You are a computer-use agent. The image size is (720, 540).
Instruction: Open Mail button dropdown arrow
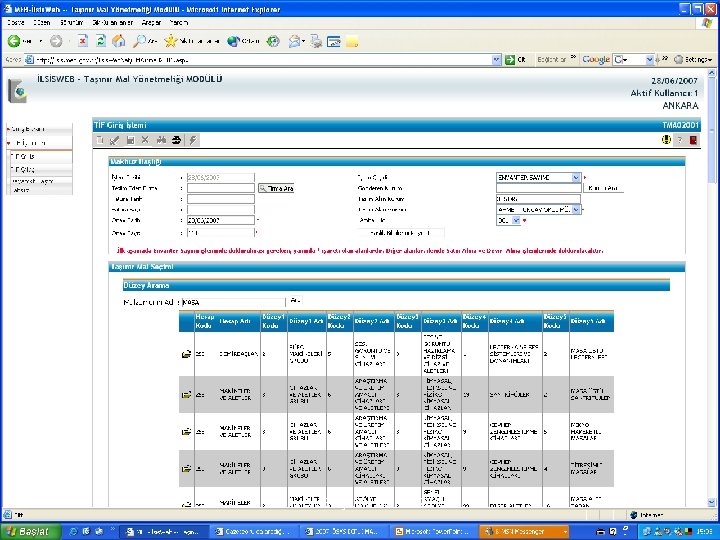click(x=304, y=41)
